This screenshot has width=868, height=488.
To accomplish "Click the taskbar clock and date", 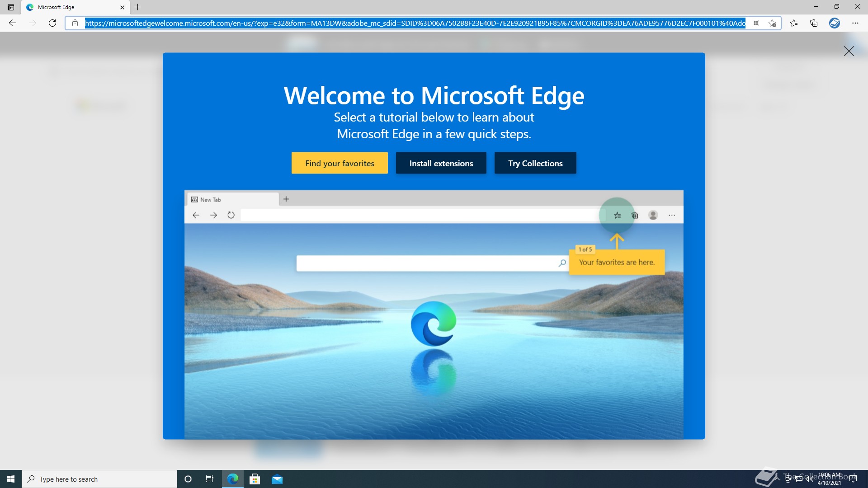I will tap(830, 479).
